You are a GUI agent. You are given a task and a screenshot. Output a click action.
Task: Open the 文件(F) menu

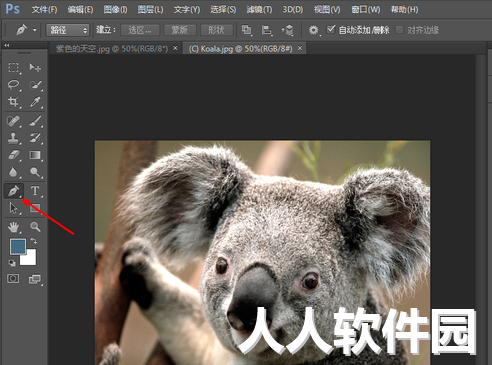pos(44,9)
